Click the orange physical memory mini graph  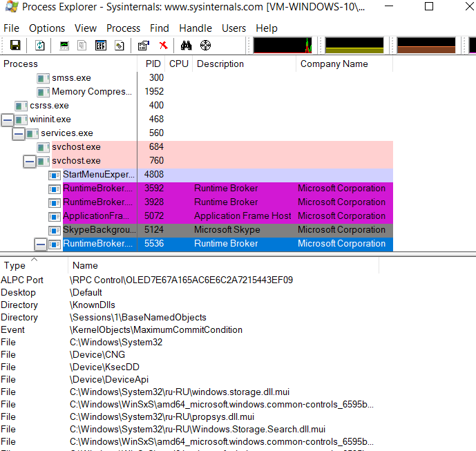click(x=426, y=45)
